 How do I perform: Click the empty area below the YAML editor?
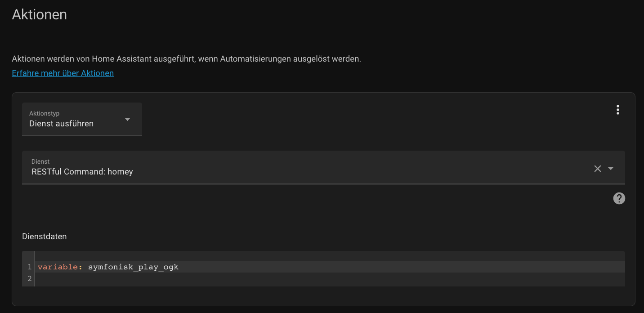pos(315,296)
